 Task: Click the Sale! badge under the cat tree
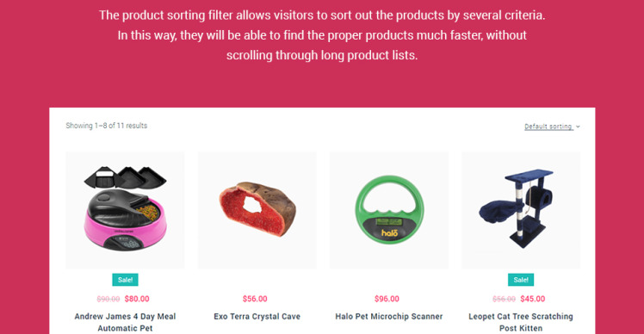pos(521,280)
